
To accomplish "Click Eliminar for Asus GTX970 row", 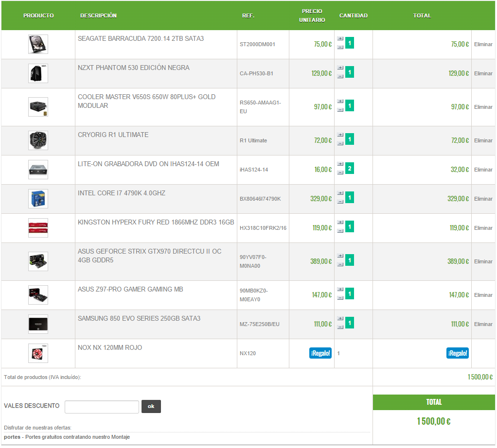I will coord(483,261).
